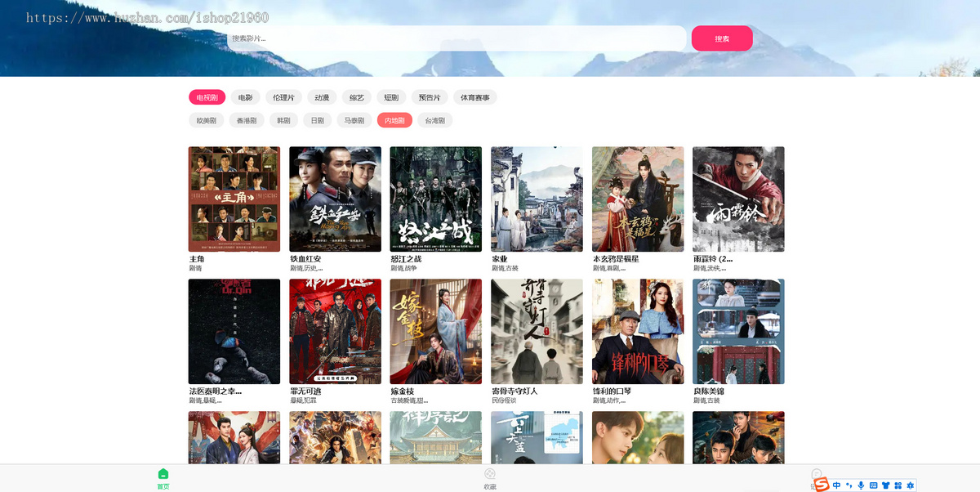The width and height of the screenshot is (980, 492).
Task: Open the IME soft keyboard icon
Action: point(873,485)
